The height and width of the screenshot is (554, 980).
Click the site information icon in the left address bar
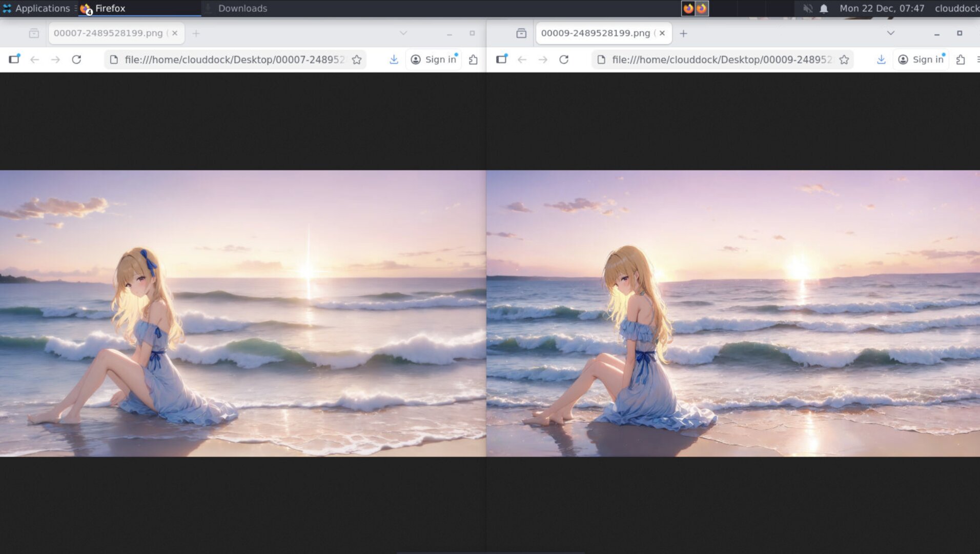pos(114,60)
